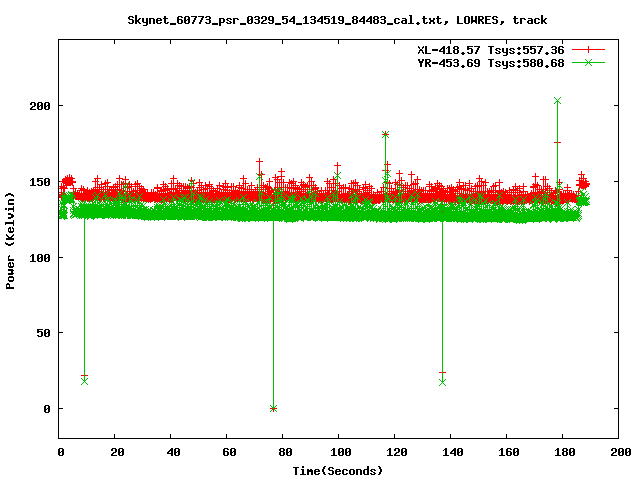Click the y-axis tick label 50
The image size is (640, 480).
44,333
